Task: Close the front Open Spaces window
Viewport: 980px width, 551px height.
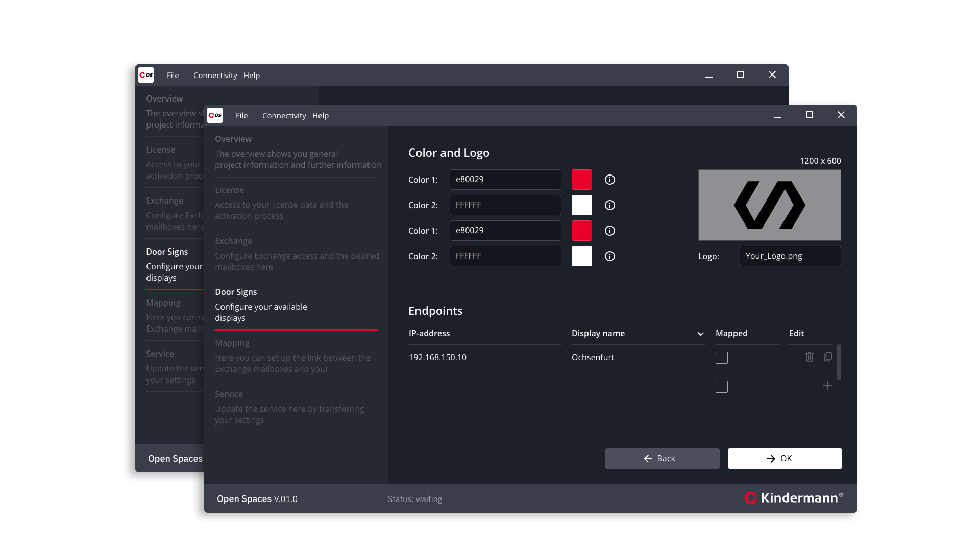Action: pos(841,115)
